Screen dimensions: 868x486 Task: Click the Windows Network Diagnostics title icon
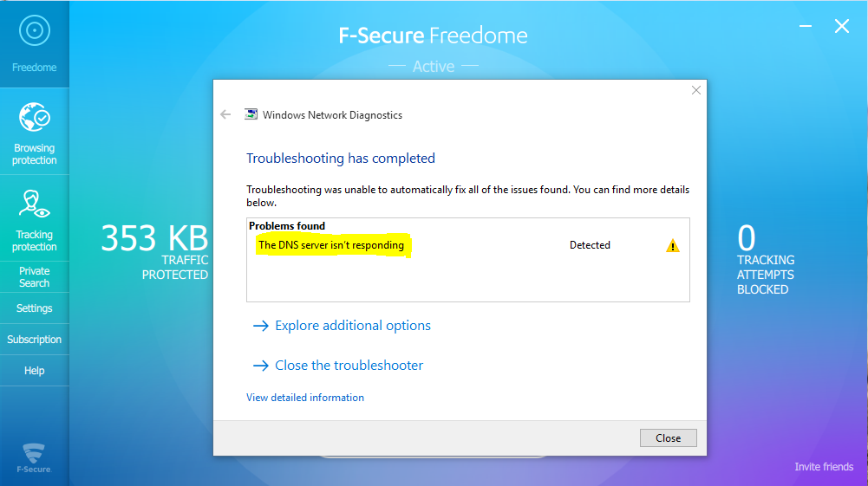click(x=251, y=114)
